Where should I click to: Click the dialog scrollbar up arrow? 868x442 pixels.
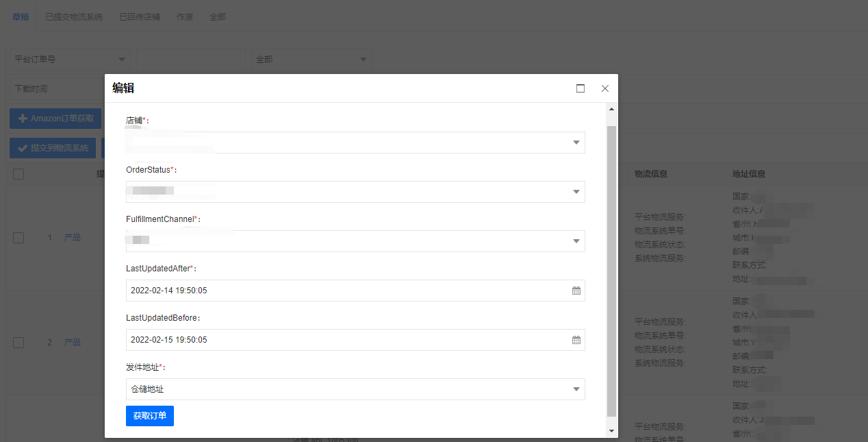tap(612, 109)
